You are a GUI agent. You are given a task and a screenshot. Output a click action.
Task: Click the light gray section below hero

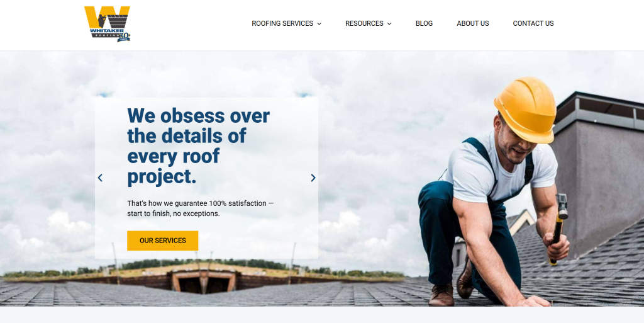click(322, 315)
